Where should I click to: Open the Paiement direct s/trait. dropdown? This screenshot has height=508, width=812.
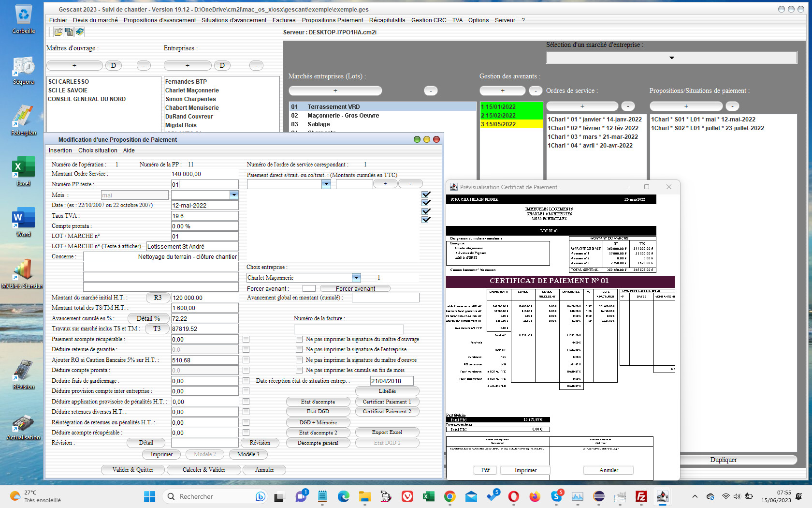[x=326, y=184]
